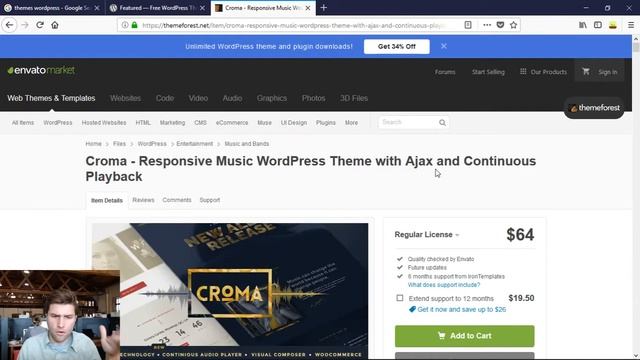Open the Library icon in toolbar
The width and height of the screenshot is (640, 360).
(x=582, y=25)
